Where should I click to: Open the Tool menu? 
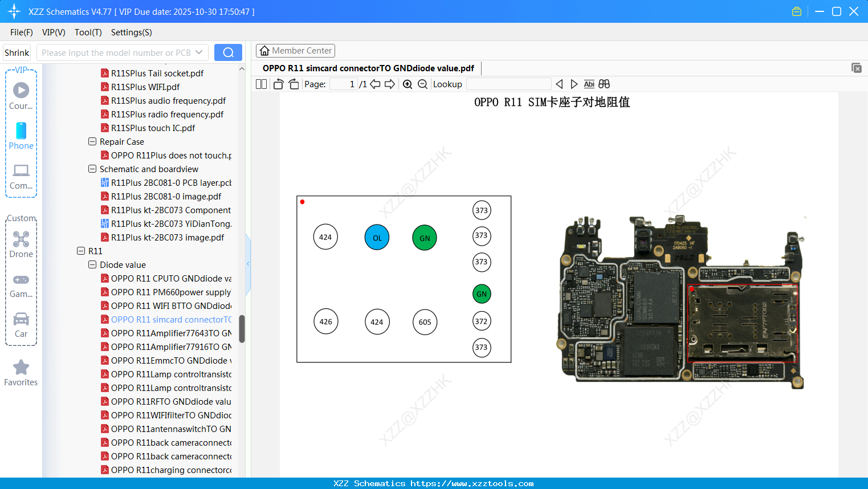pyautogui.click(x=88, y=32)
